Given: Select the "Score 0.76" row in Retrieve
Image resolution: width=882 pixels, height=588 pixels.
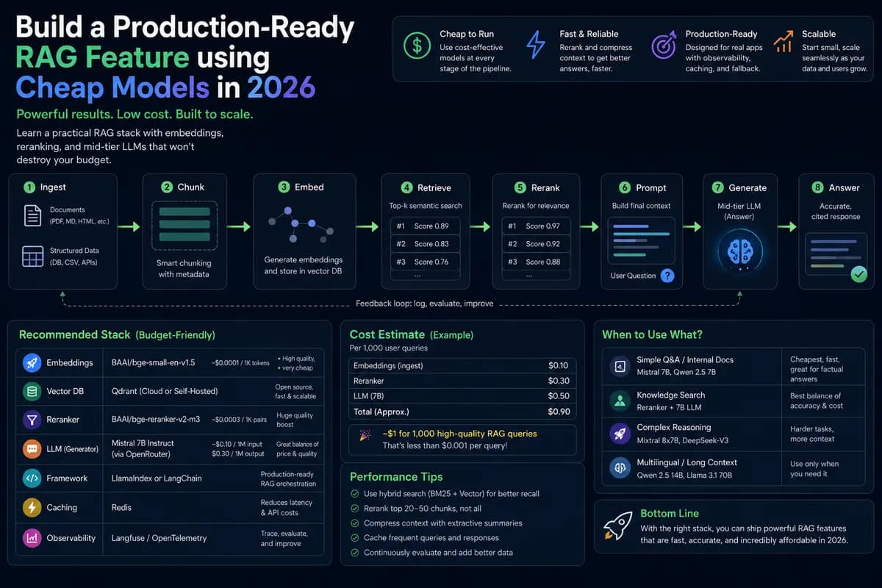Looking at the screenshot, I should pyautogui.click(x=426, y=262).
